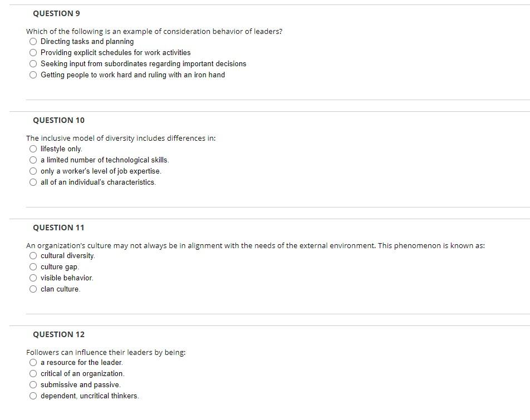Select 'only a worker's level of job expertise.'
The image size is (530, 420).
tap(32, 171)
